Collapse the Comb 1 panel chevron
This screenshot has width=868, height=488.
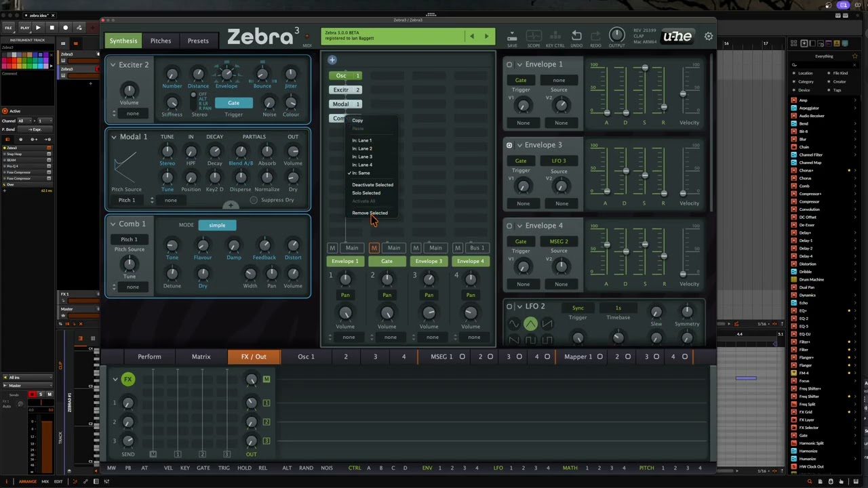click(x=113, y=224)
